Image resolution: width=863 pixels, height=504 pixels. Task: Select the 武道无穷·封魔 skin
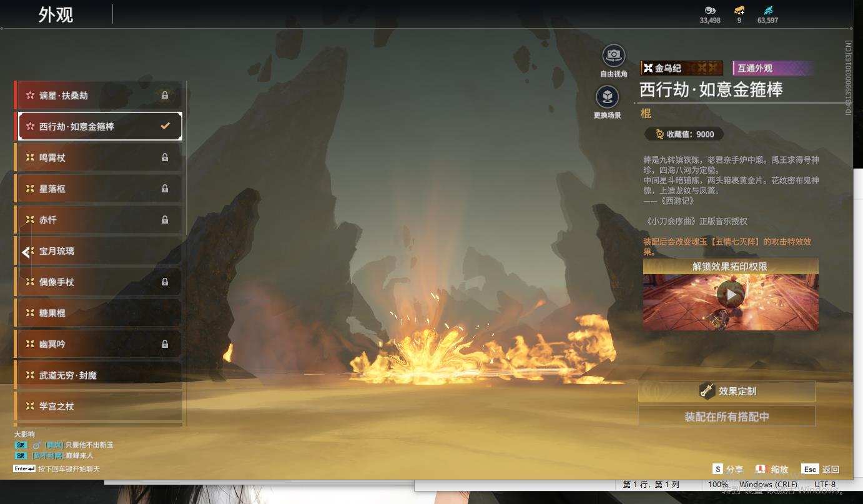tap(99, 375)
